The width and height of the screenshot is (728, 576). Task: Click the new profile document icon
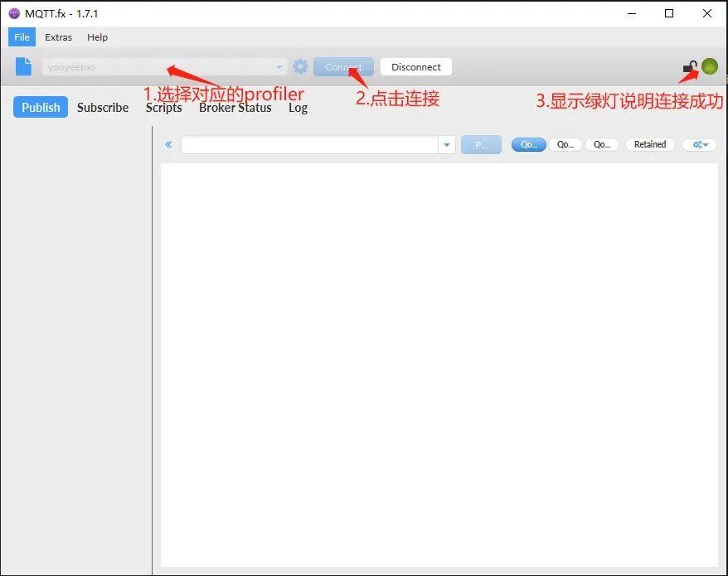24,66
